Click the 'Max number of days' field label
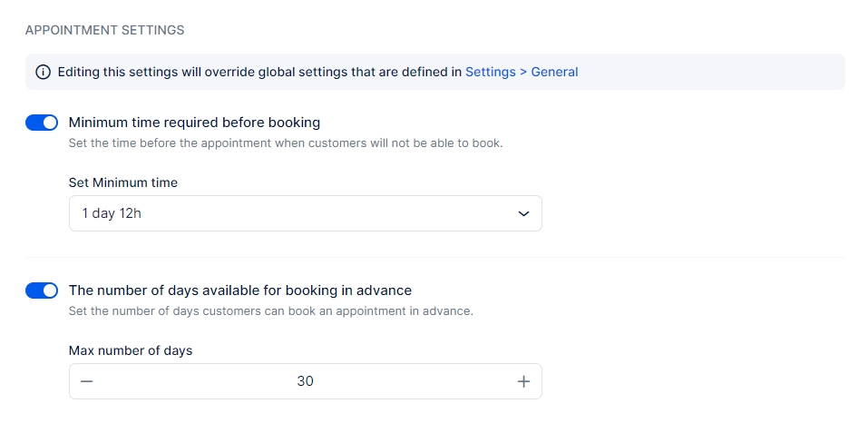Viewport: 868px width, 443px height. click(131, 350)
